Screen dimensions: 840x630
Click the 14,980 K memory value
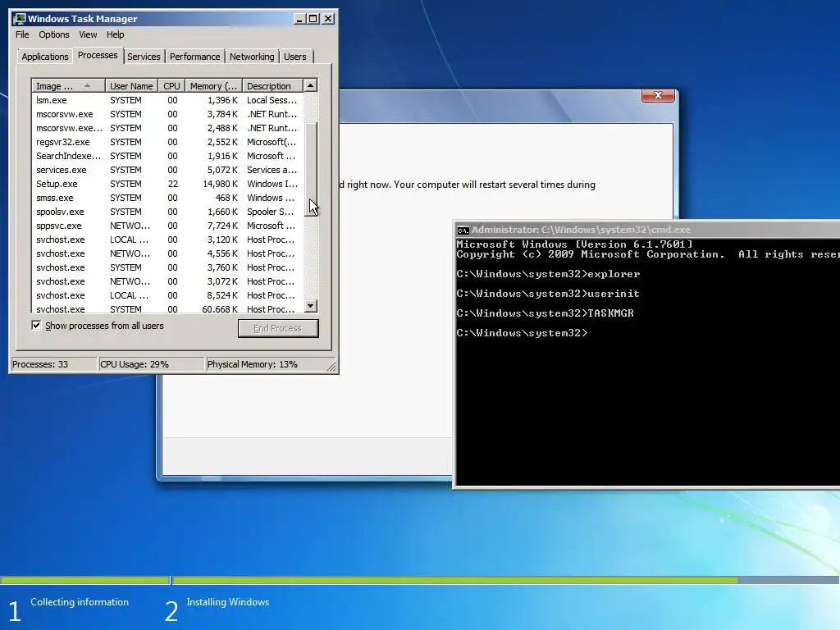coord(220,184)
